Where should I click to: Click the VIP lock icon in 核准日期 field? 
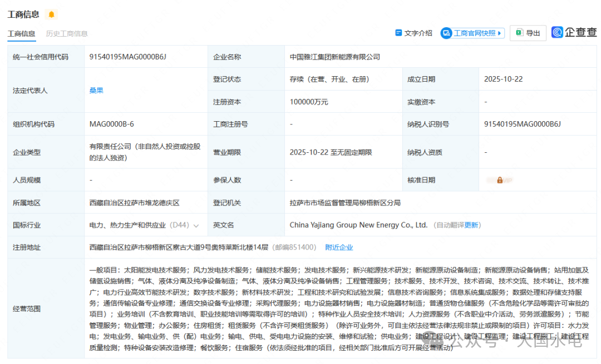(x=500, y=180)
